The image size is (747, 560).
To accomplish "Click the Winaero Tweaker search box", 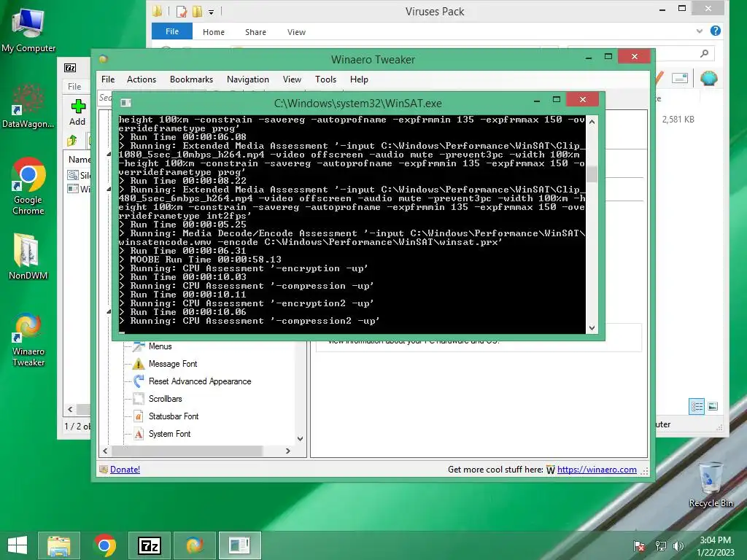I will point(106,98).
